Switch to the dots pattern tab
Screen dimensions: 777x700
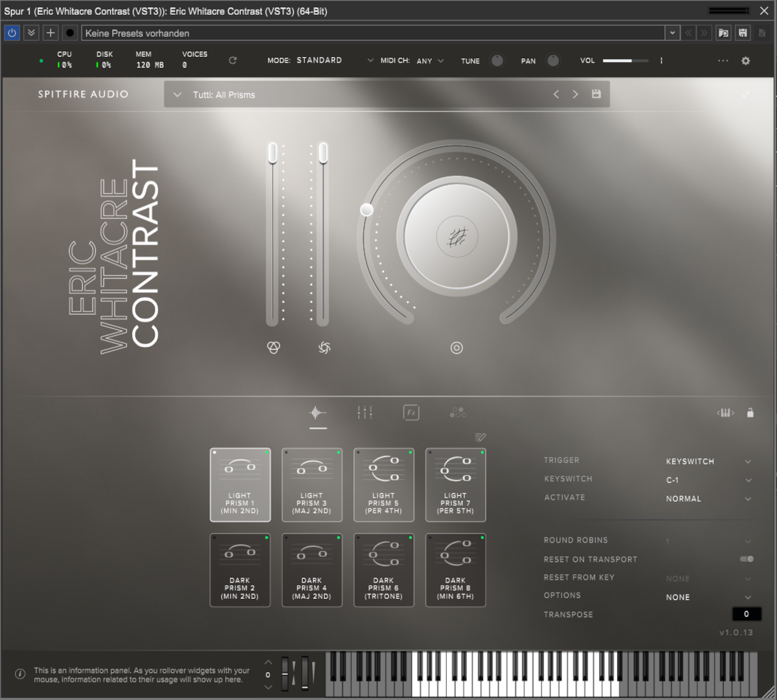[458, 412]
